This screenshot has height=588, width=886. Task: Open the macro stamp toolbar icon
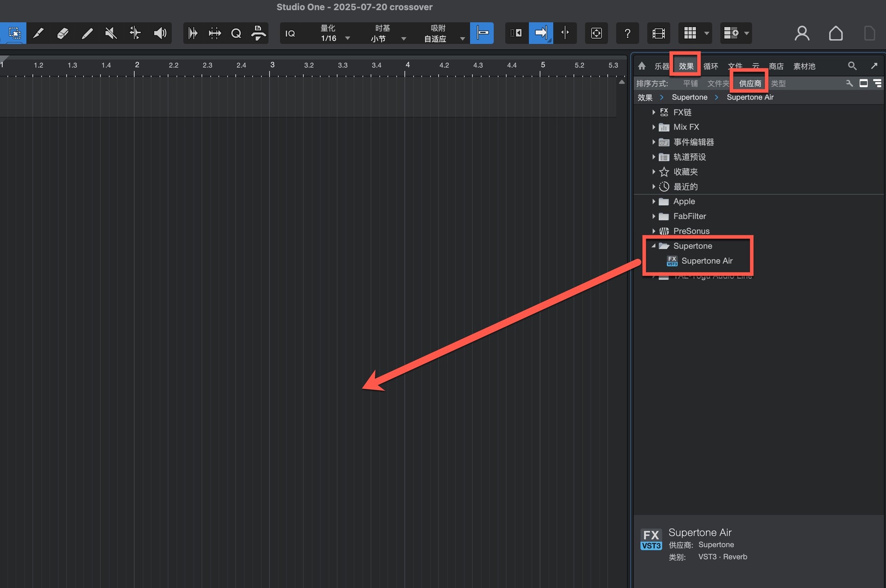[x=258, y=33]
